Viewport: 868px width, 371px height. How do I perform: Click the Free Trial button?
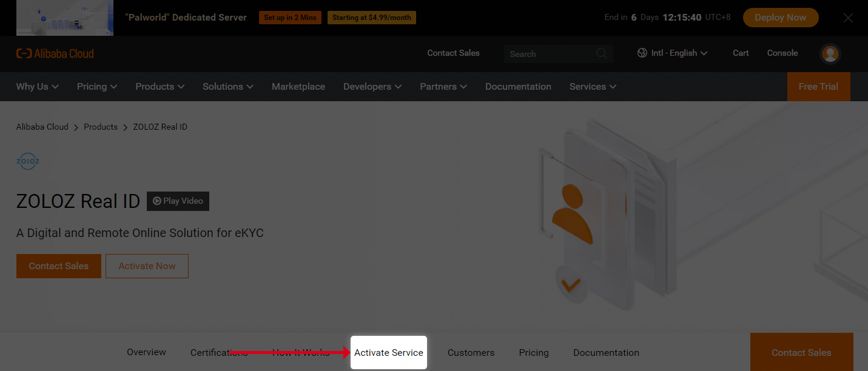pos(818,87)
